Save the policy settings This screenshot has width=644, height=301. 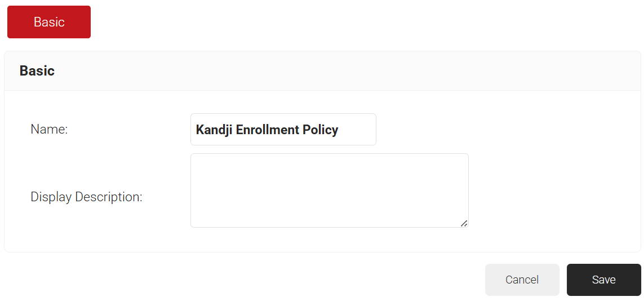click(x=603, y=280)
